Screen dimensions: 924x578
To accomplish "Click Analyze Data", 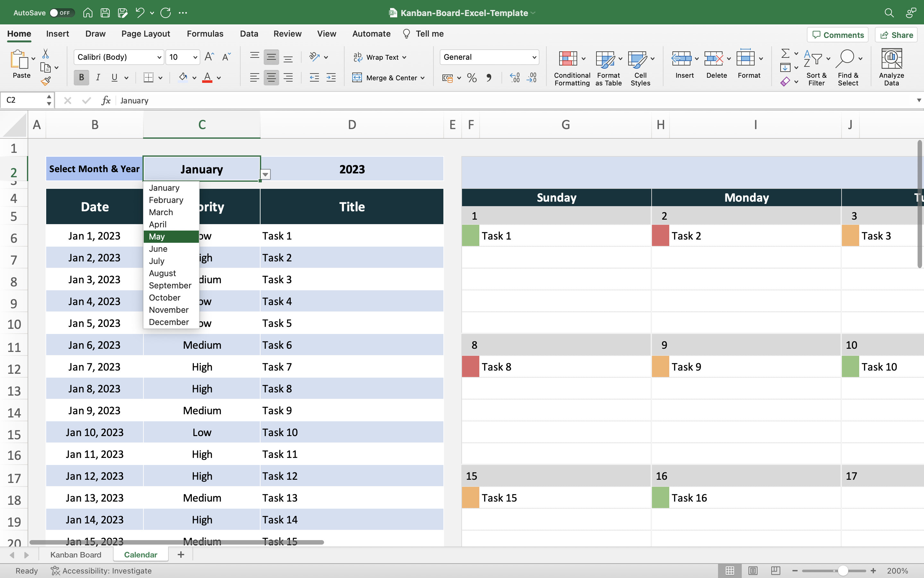I will click(891, 68).
